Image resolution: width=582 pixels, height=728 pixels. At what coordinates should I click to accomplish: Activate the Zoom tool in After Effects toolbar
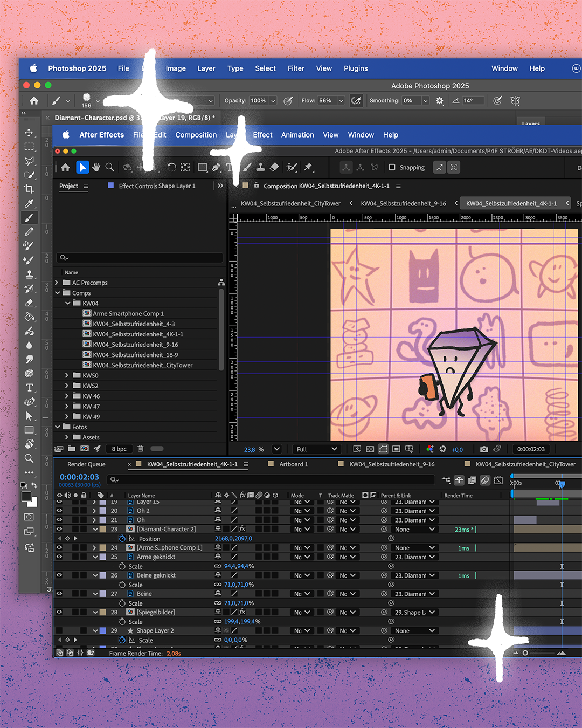(x=110, y=167)
